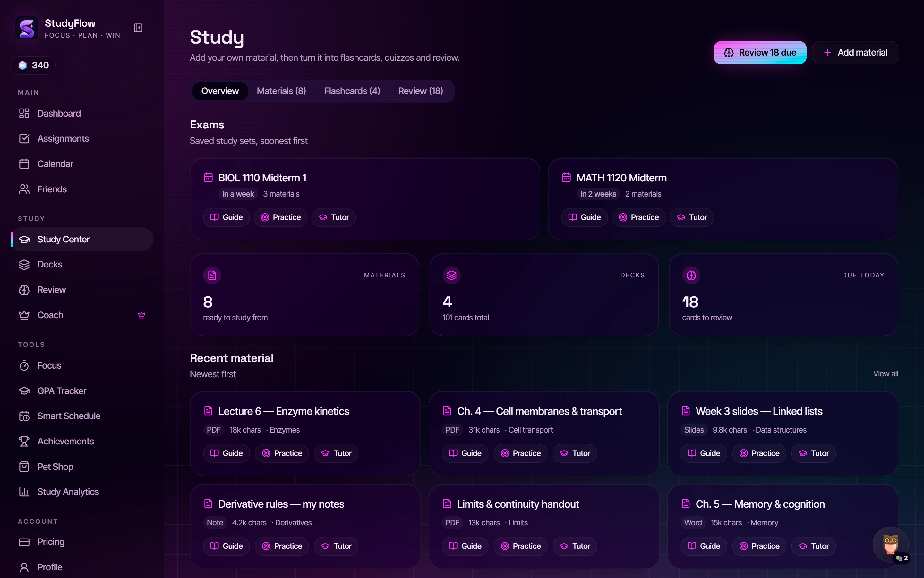Open Profile in the sidebar
The width and height of the screenshot is (924, 578).
click(82, 567)
